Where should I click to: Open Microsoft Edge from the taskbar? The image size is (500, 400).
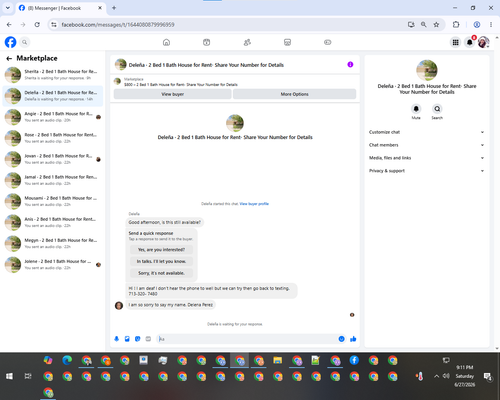pos(67,360)
